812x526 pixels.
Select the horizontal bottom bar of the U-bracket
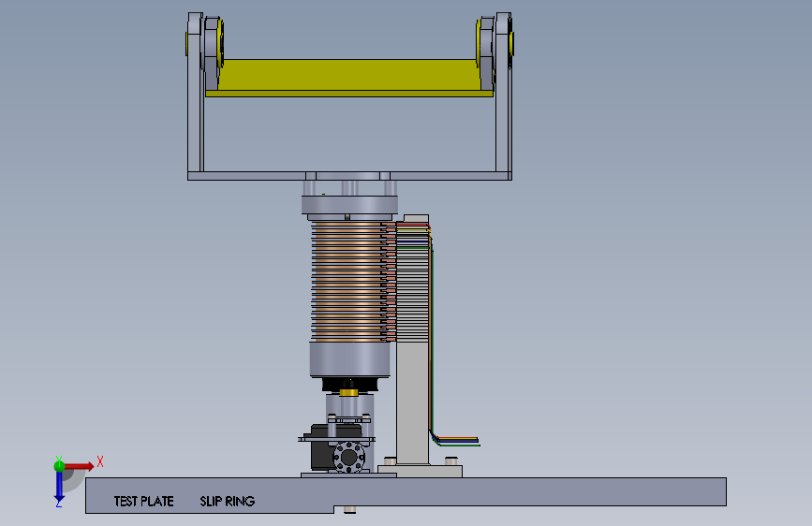point(349,176)
